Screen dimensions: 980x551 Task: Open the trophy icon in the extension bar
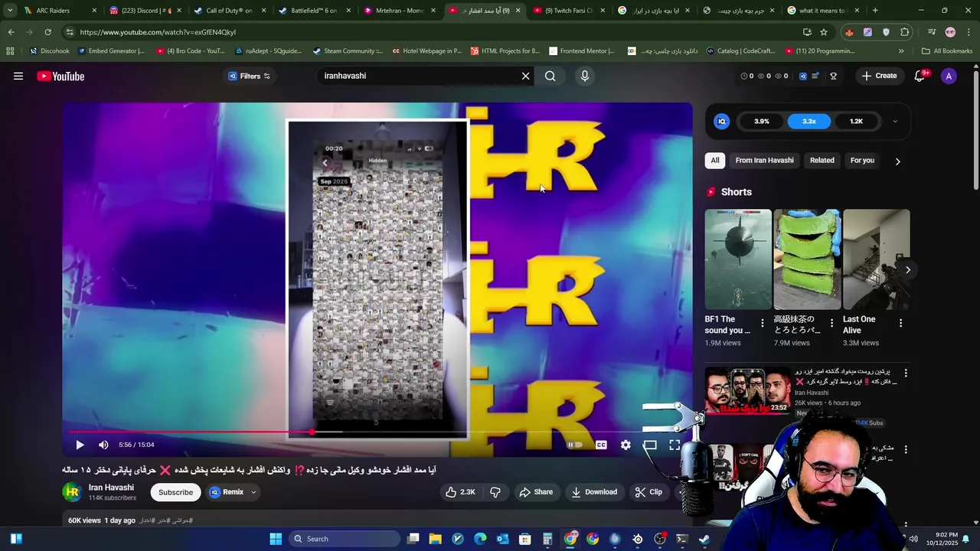833,76
